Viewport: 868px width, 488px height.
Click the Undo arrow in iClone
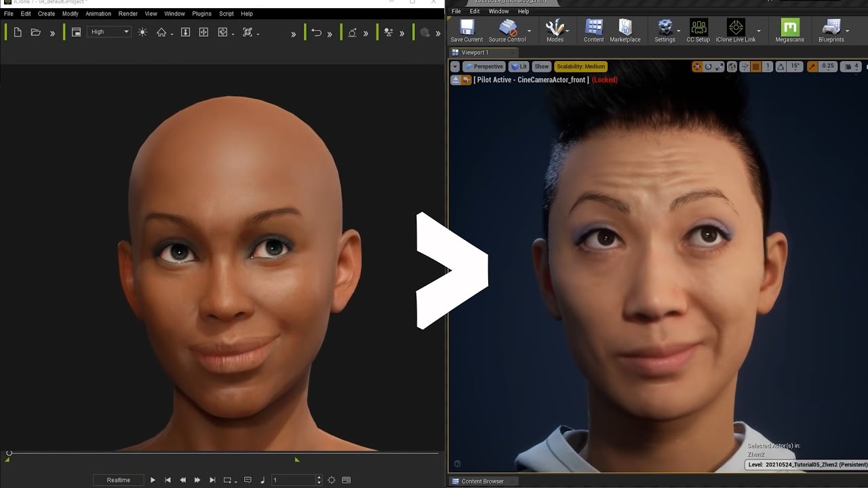pos(317,33)
